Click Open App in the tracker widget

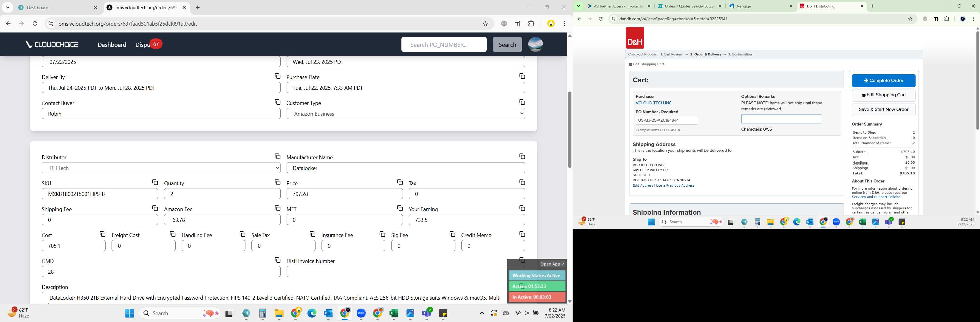click(x=552, y=264)
